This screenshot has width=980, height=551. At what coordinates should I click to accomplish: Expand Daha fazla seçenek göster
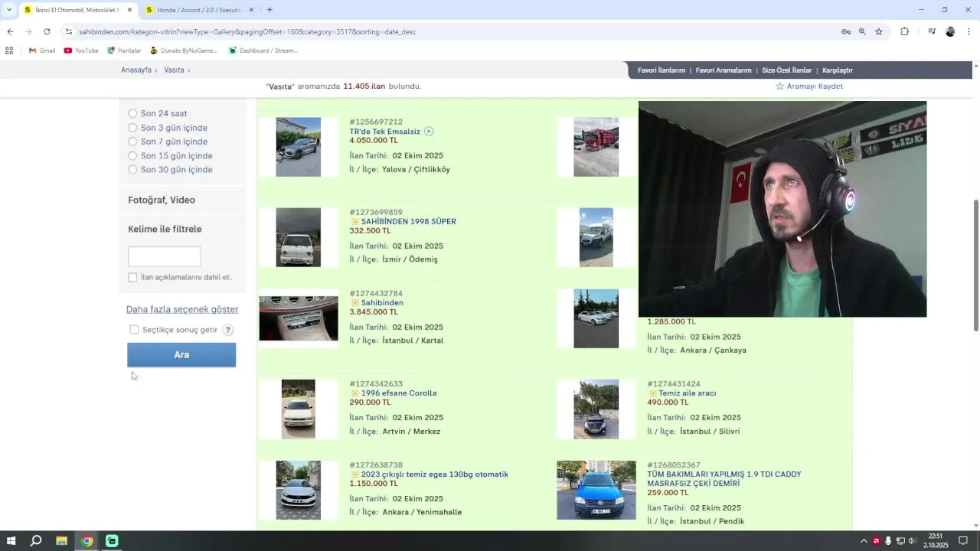pyautogui.click(x=182, y=309)
